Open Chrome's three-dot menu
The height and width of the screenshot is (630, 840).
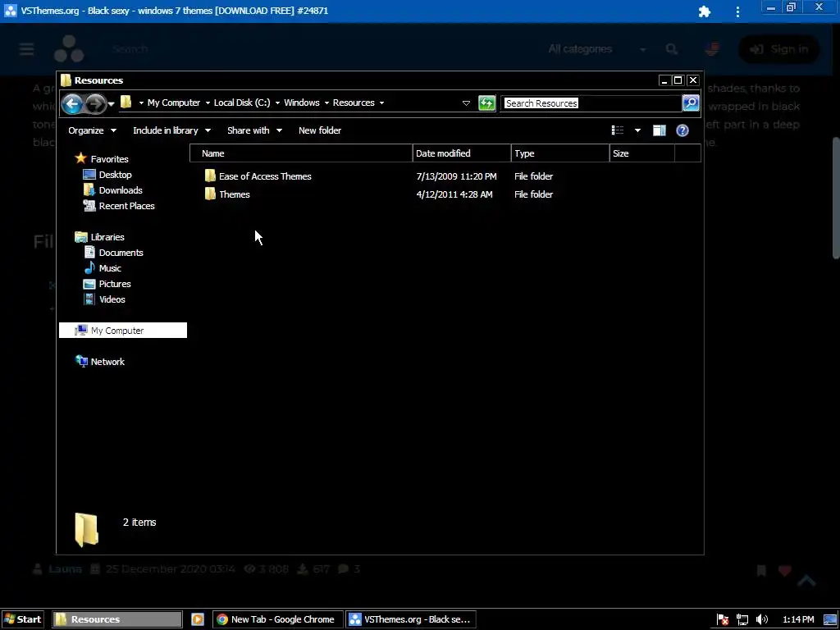tap(737, 11)
